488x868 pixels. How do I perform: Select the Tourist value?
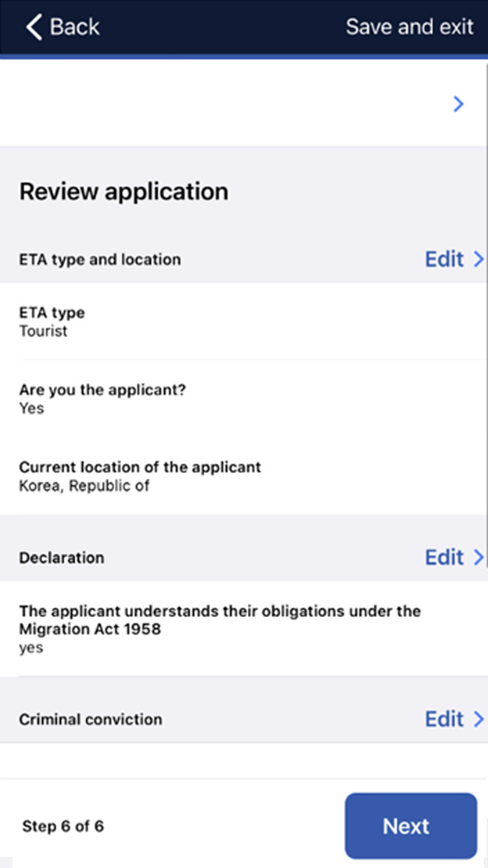[43, 331]
